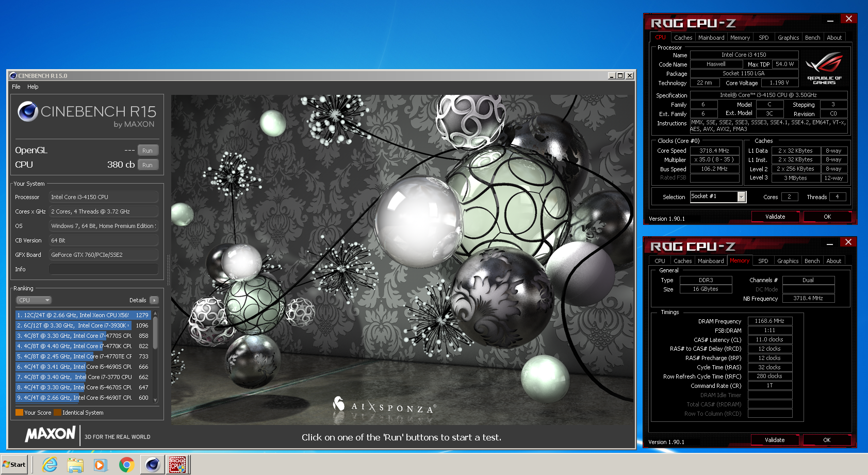
Task: Open the CPU ranking type dropdown
Action: pyautogui.click(x=34, y=300)
